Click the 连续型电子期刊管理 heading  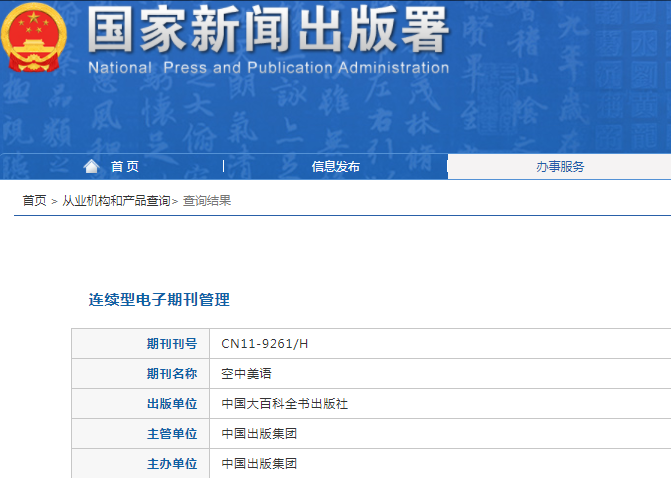pos(159,300)
